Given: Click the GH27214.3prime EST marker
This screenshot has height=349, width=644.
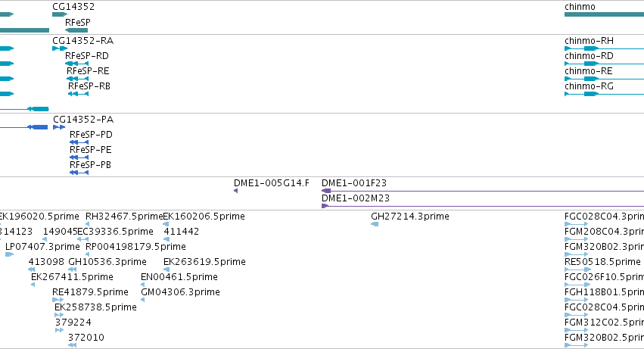Looking at the screenshot, I should pos(375,224).
